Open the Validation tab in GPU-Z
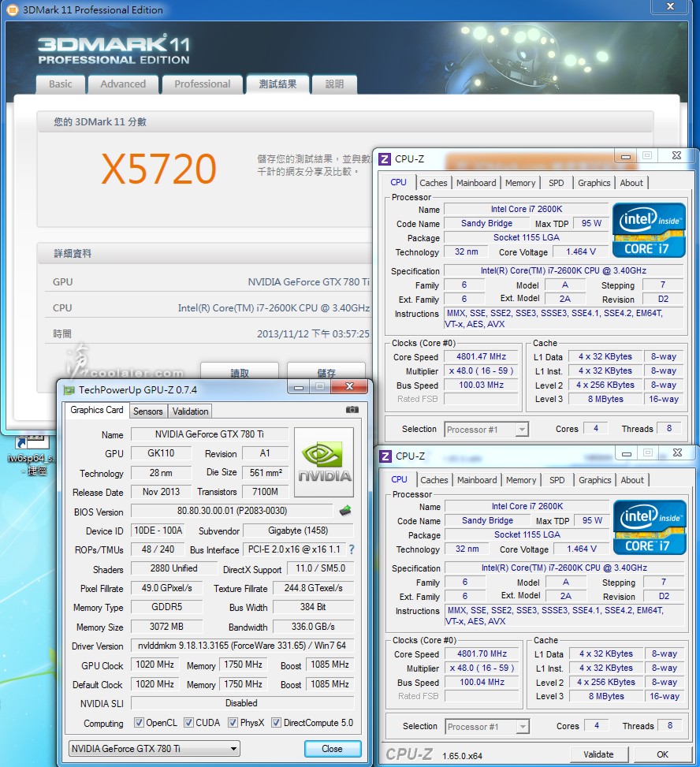 coord(190,411)
